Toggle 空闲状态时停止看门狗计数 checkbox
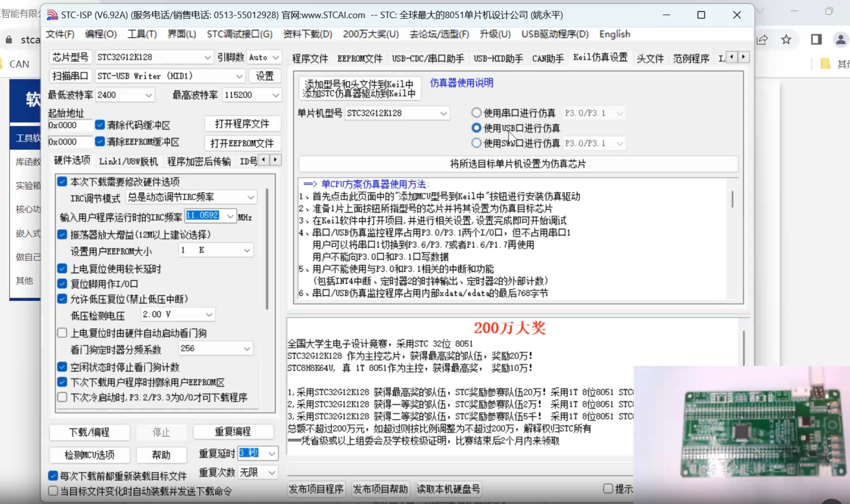This screenshot has height=504, width=850. point(62,367)
